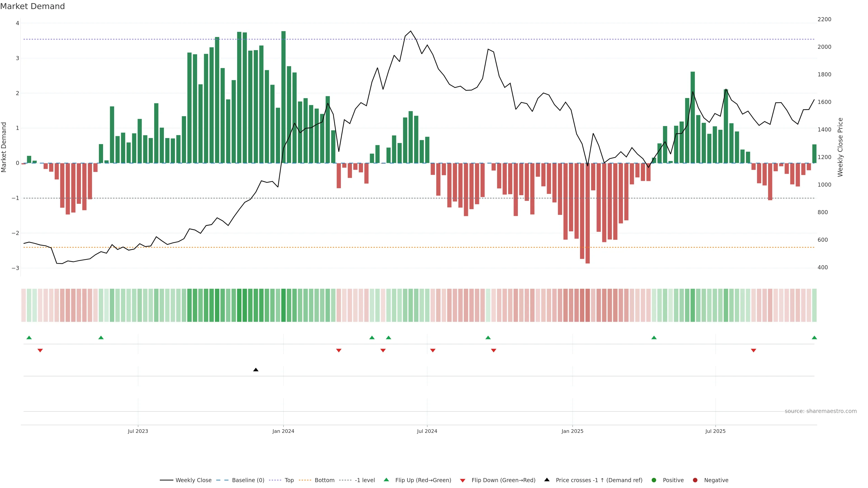The image size is (868, 488).
Task: Click the Negative red circle legend icon
Action: [695, 480]
